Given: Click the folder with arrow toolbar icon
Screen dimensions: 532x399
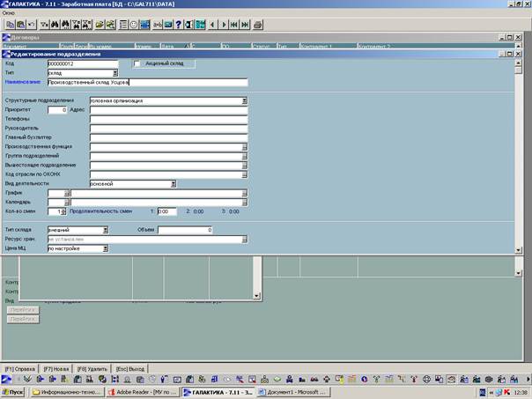Looking at the screenshot, I should [110, 25].
